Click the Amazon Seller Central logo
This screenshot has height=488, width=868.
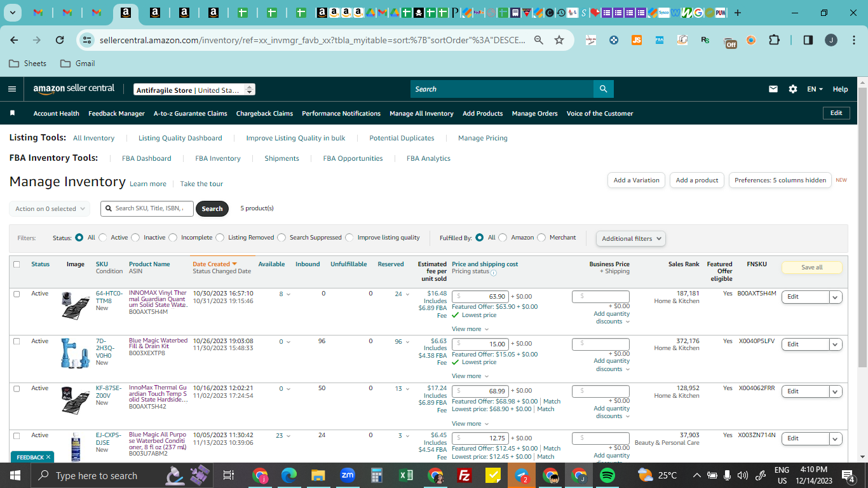click(x=74, y=89)
